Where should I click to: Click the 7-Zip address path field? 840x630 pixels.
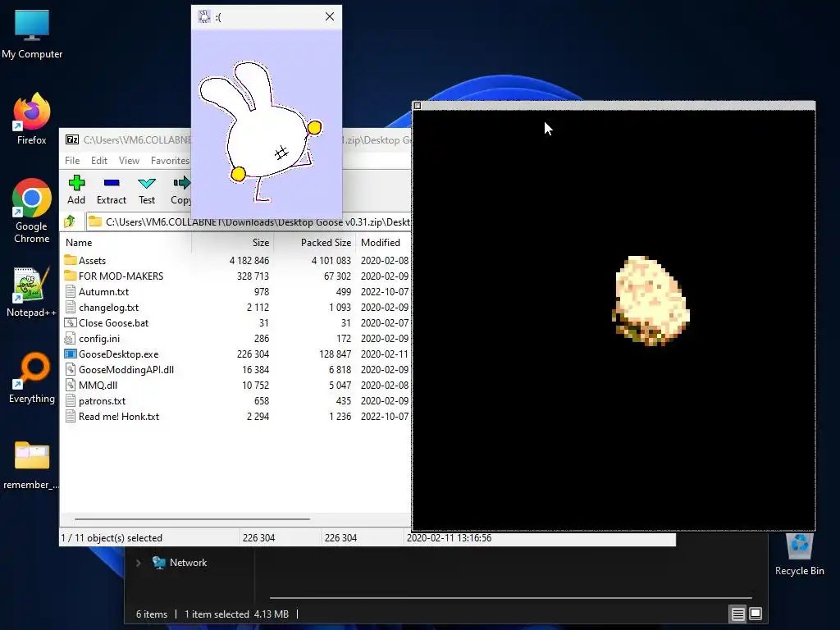[248, 221]
